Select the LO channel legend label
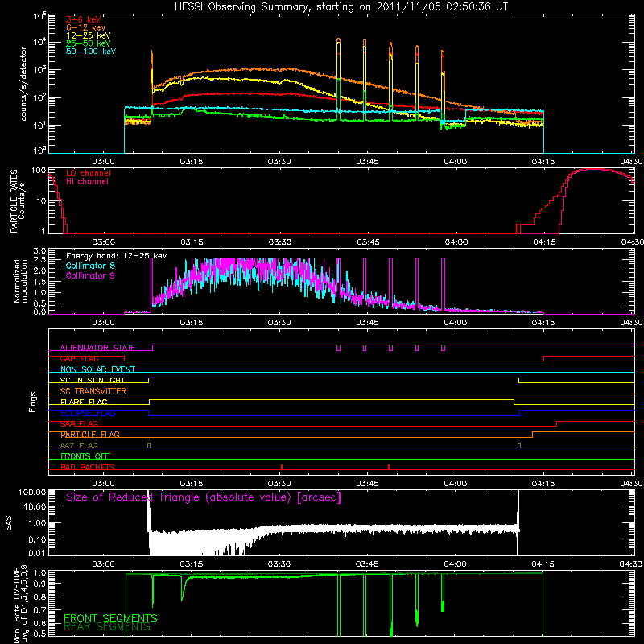The width and height of the screenshot is (644, 644). (89, 174)
